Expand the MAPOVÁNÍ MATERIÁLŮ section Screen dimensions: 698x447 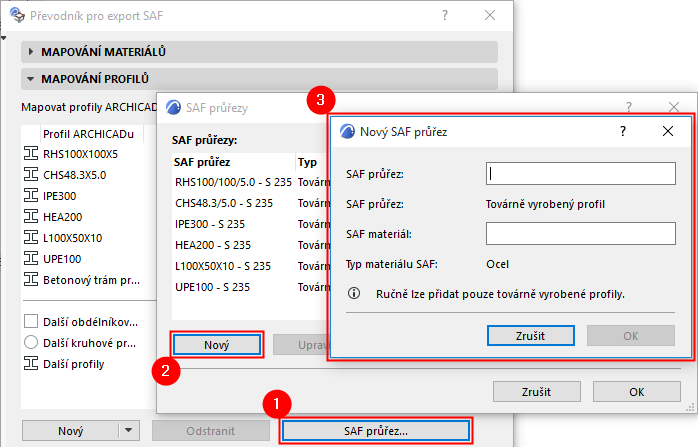pos(31,52)
